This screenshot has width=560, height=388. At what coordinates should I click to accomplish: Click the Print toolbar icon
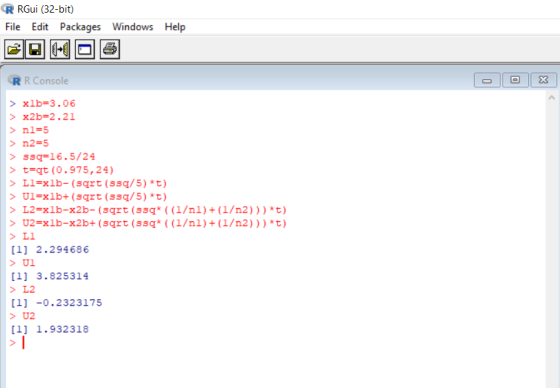click(x=110, y=49)
